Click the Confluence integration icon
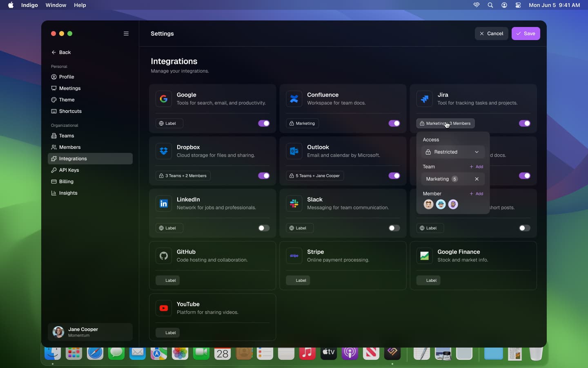This screenshot has height=368, width=588. click(x=294, y=99)
